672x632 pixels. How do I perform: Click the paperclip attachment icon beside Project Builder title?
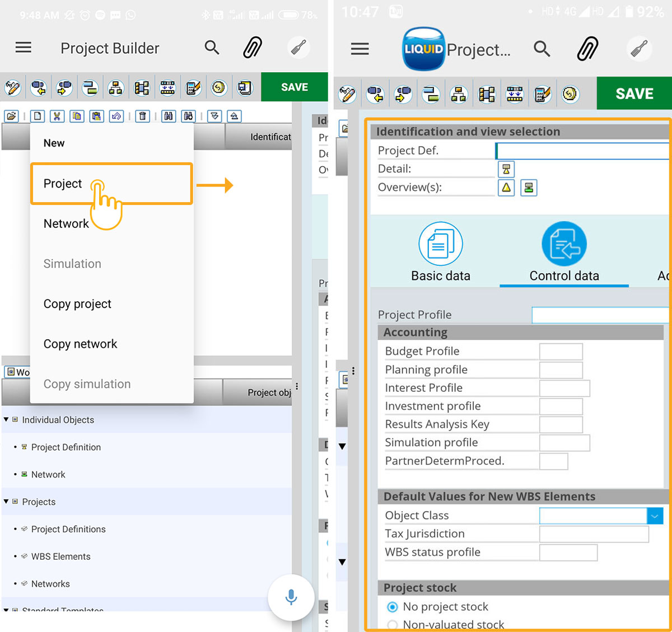(253, 48)
